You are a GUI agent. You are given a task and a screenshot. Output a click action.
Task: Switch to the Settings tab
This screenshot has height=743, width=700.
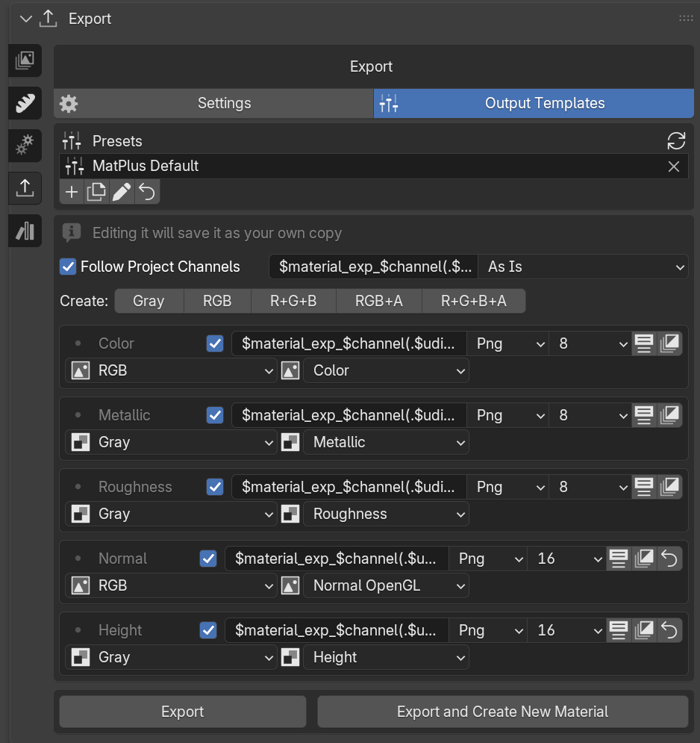pyautogui.click(x=213, y=103)
